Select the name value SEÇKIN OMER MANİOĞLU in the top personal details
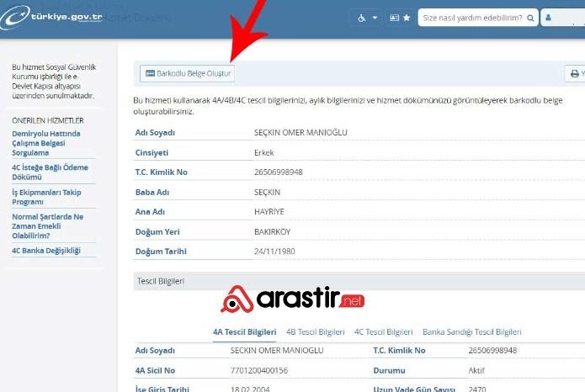Screen dimensions: 585x392 click(x=300, y=132)
